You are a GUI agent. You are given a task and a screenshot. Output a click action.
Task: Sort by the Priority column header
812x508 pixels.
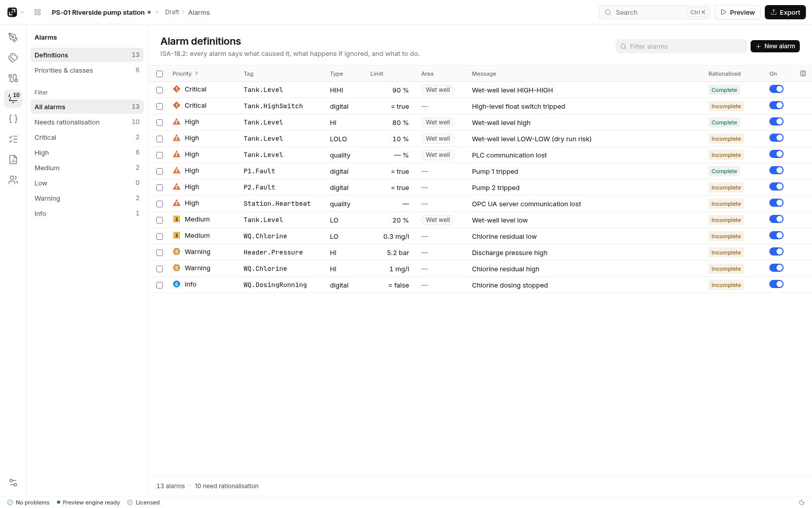(185, 74)
